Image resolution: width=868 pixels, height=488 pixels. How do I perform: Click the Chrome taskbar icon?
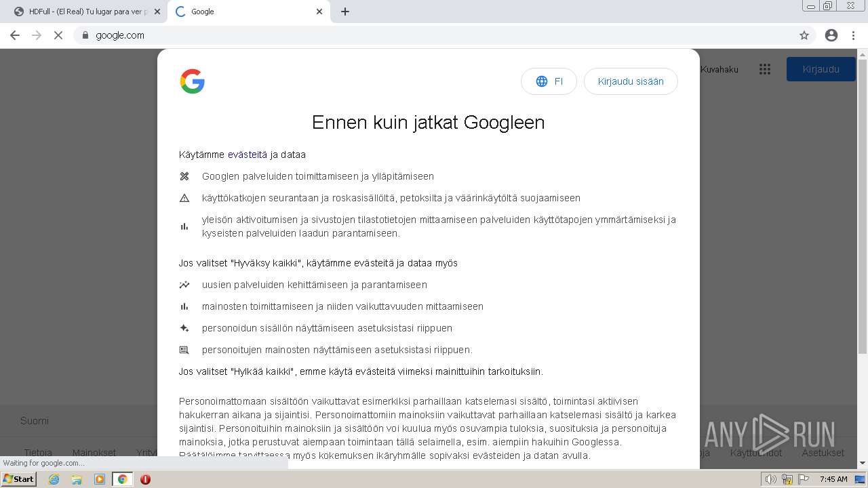(x=123, y=479)
